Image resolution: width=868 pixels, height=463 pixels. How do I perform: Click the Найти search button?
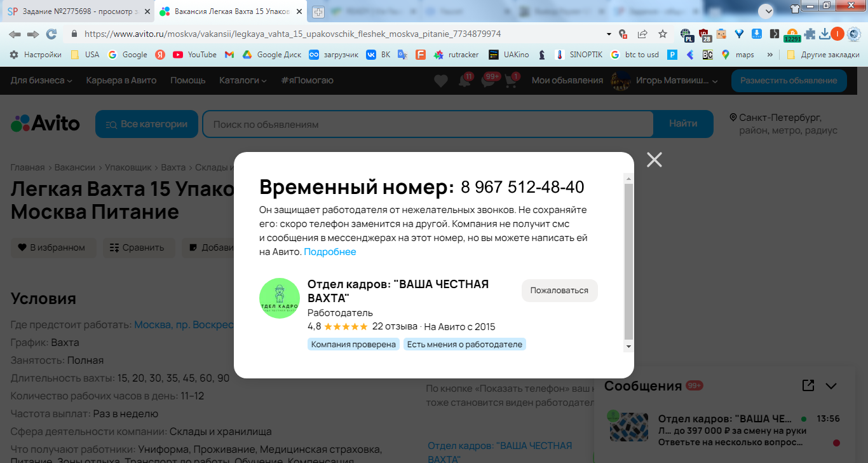pos(683,124)
